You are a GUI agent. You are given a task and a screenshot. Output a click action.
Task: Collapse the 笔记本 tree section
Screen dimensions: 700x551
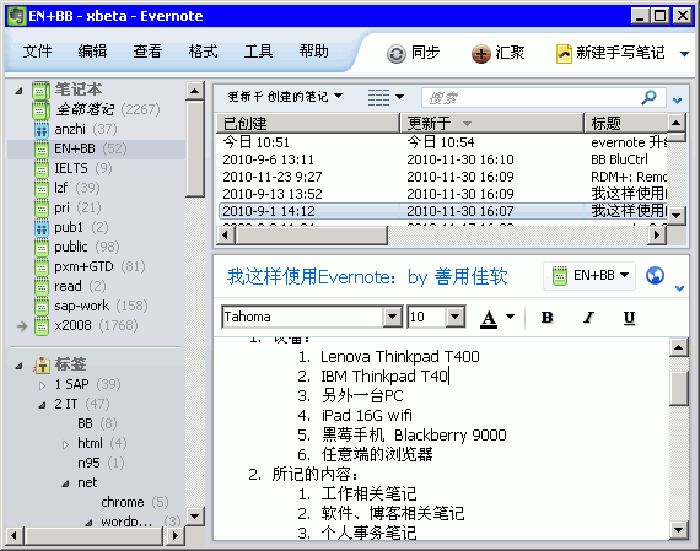pos(19,91)
